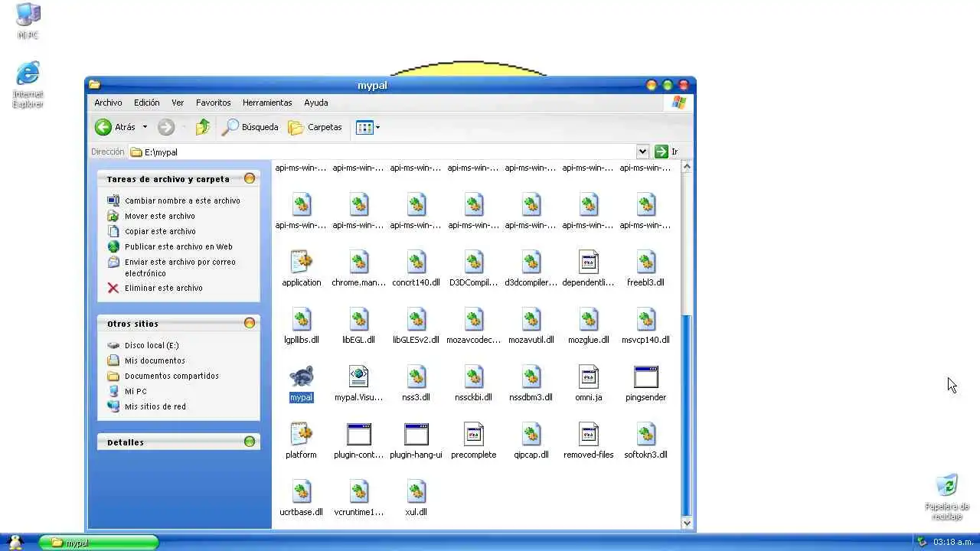Go to Mis documentos
The height and width of the screenshot is (551, 980).
tap(155, 360)
